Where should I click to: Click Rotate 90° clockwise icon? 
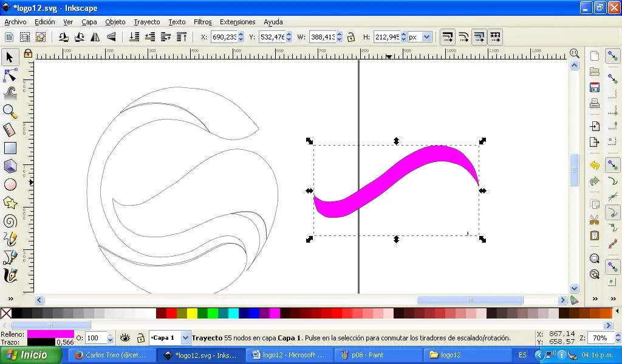click(x=80, y=37)
